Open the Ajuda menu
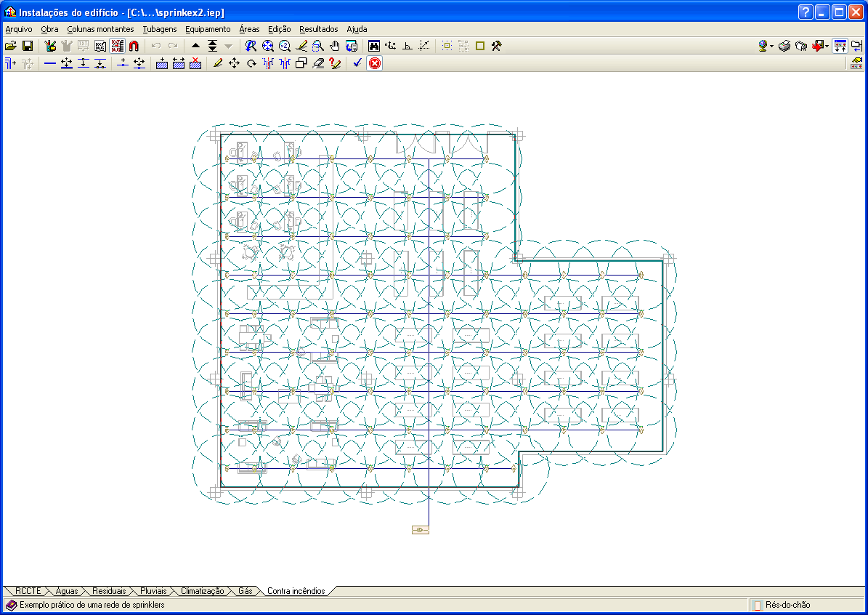Viewport: 868px width, 615px height. point(357,29)
